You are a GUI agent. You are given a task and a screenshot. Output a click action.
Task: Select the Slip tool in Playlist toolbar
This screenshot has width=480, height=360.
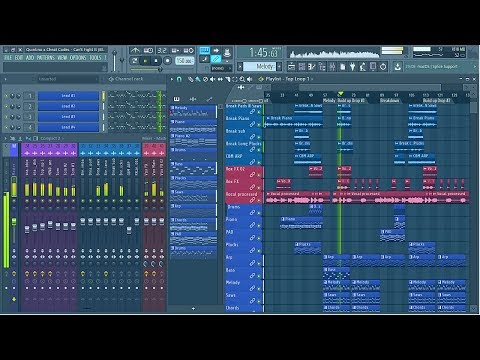220,79
